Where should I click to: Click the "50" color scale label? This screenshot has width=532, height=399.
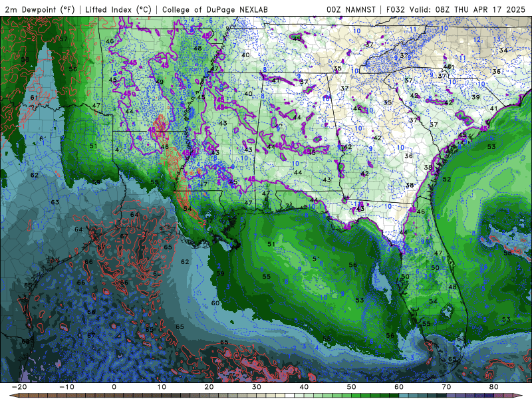pyautogui.click(x=352, y=387)
